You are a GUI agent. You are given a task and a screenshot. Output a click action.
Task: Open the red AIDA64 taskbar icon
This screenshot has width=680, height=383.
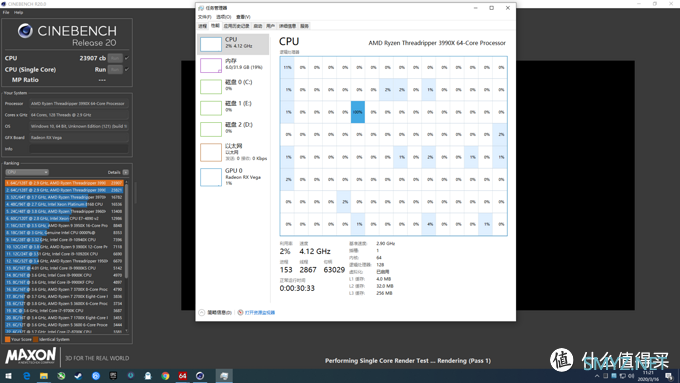pos(183,376)
